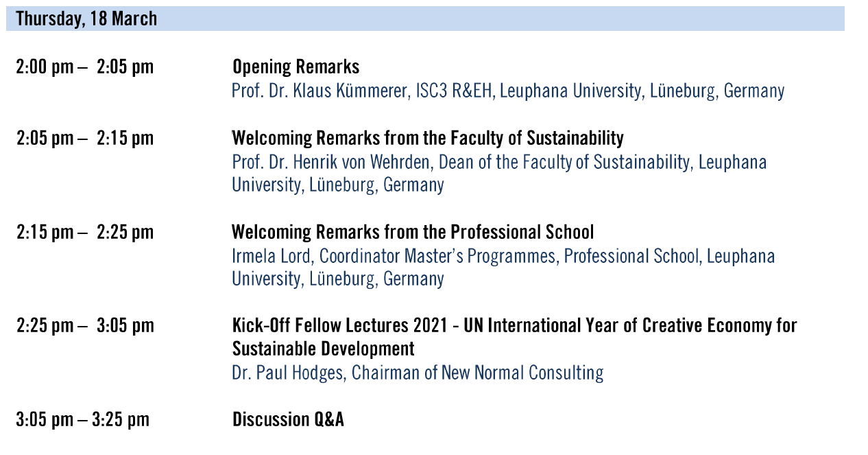The height and width of the screenshot is (455, 868).
Task: Click the text 'ISC3 R&EH'
Action: click(454, 91)
